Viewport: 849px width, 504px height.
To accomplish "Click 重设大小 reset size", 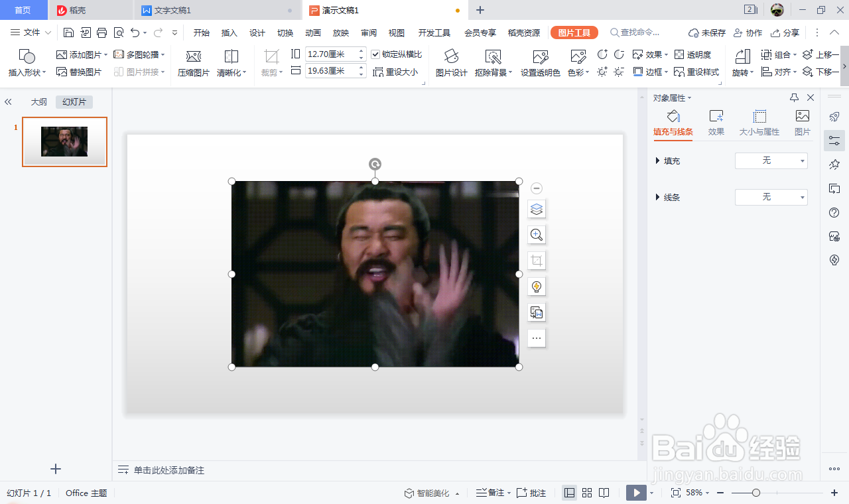I will tap(395, 72).
